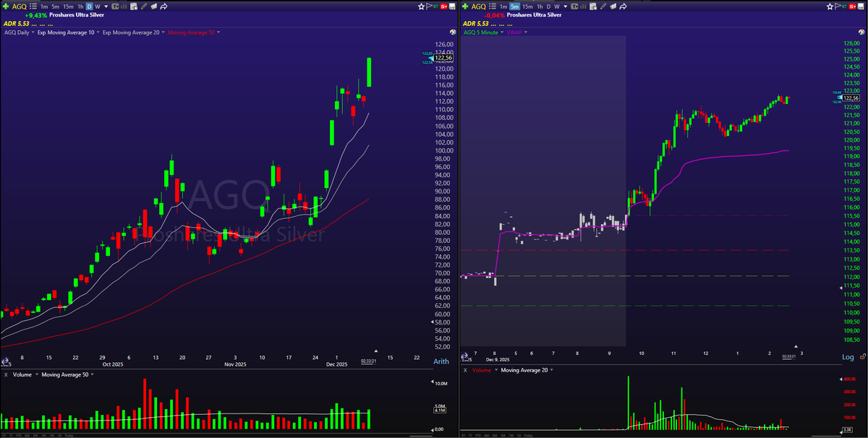Click the share arrow icon in right chart
The image size is (868, 438).
coord(624,7)
